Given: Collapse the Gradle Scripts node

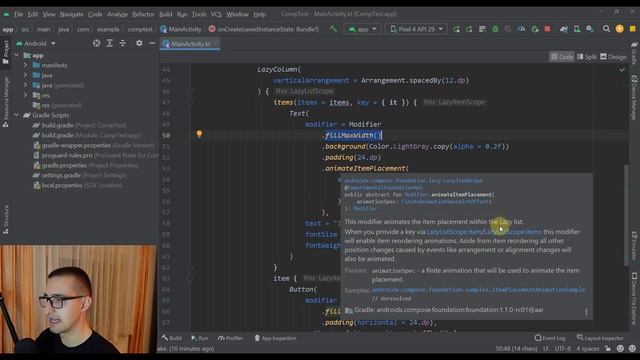Looking at the screenshot, I should tap(17, 115).
